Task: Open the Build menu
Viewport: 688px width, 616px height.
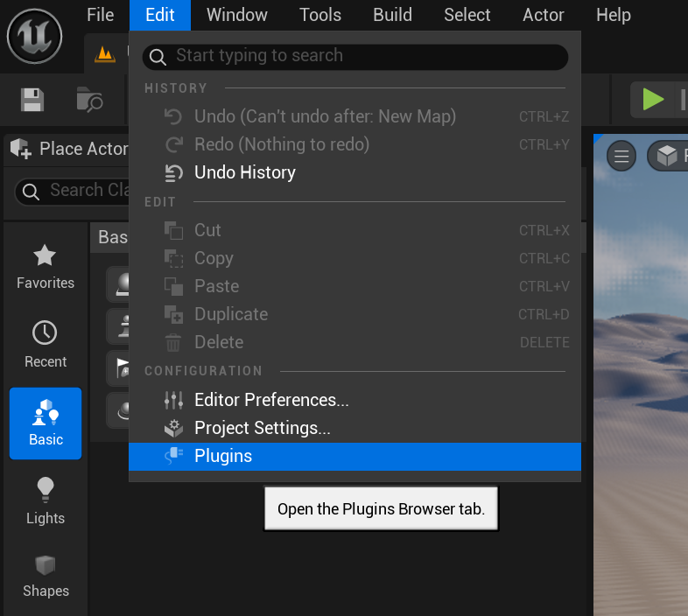Action: [x=392, y=15]
